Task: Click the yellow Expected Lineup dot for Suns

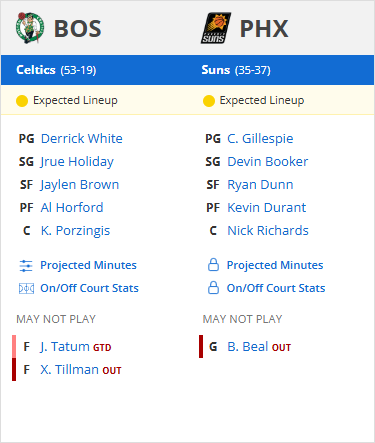Action: pyautogui.click(x=209, y=101)
